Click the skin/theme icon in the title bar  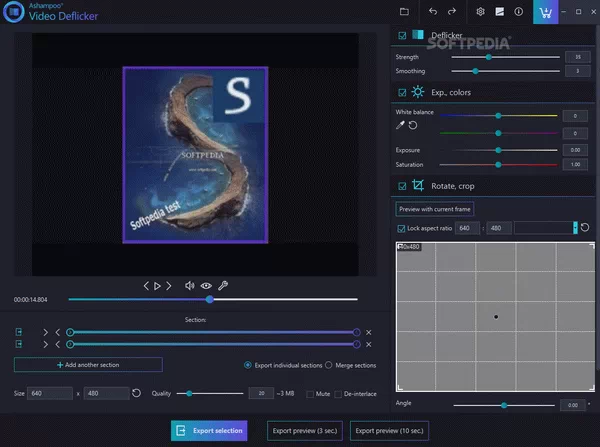[x=499, y=11]
